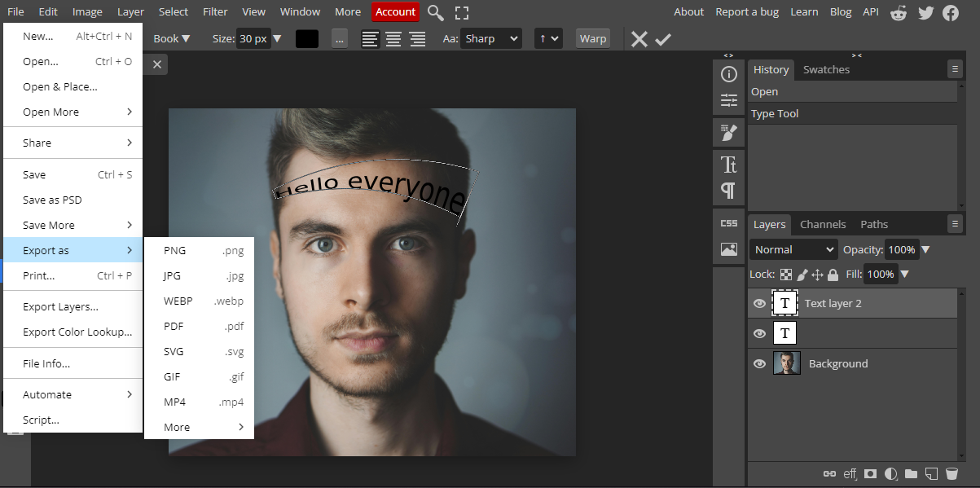Center-align the text
980x488 pixels.
tap(393, 38)
